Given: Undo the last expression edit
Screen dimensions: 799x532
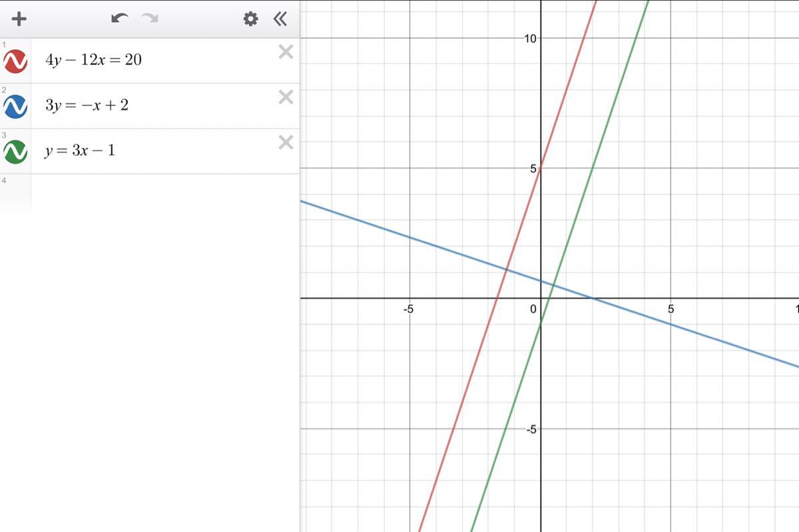Looking at the screenshot, I should pos(120,18).
